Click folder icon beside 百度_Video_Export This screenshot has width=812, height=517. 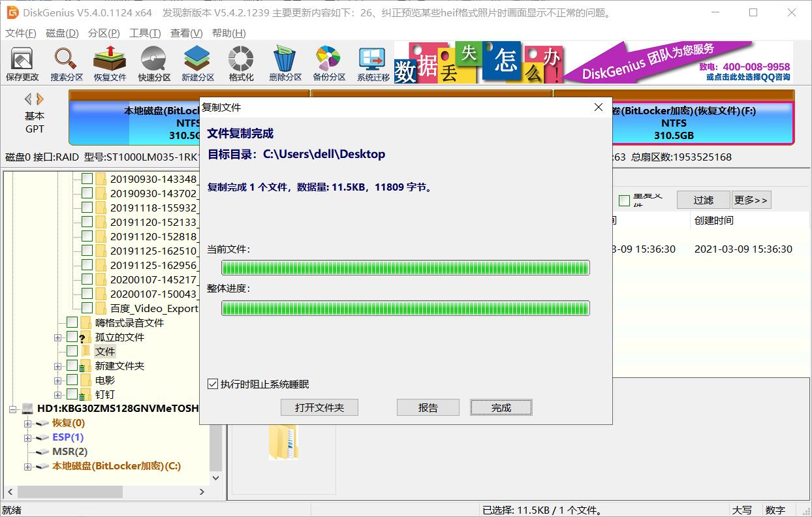tap(101, 308)
